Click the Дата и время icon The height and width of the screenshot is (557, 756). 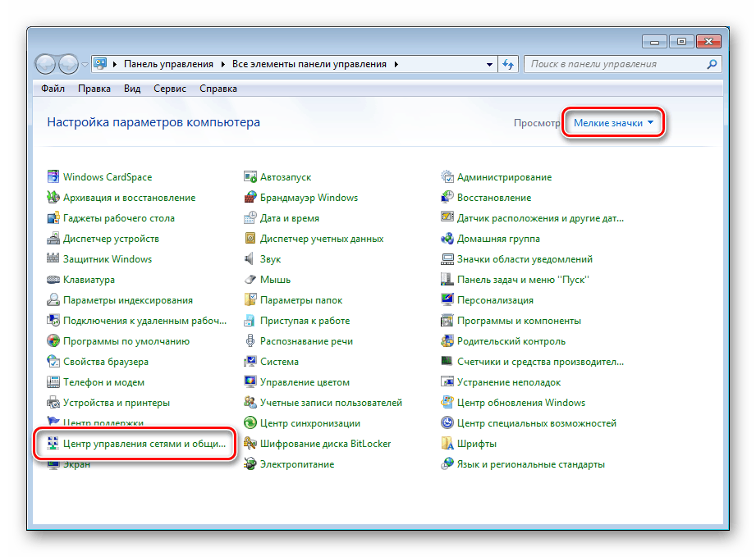click(x=250, y=217)
